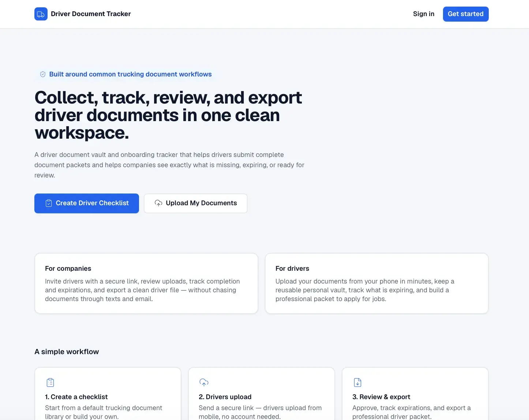The width and height of the screenshot is (529, 420).
Task: Click text Invite drivers with a secure link
Action: tap(142, 290)
